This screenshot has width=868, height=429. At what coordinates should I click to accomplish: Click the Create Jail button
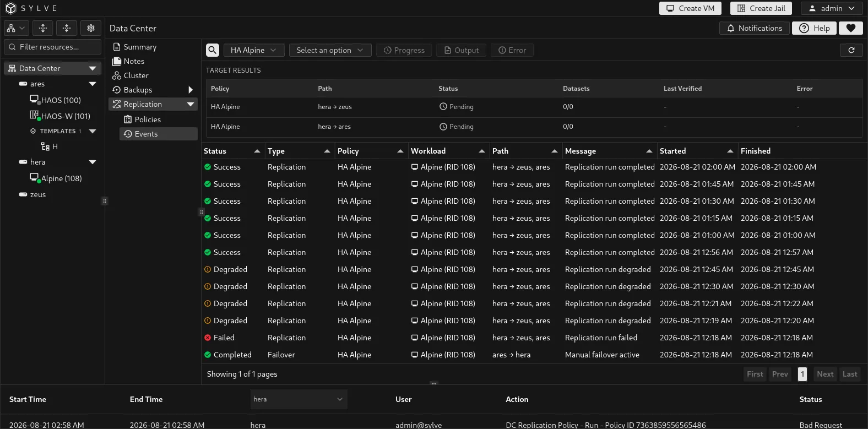pyautogui.click(x=761, y=8)
